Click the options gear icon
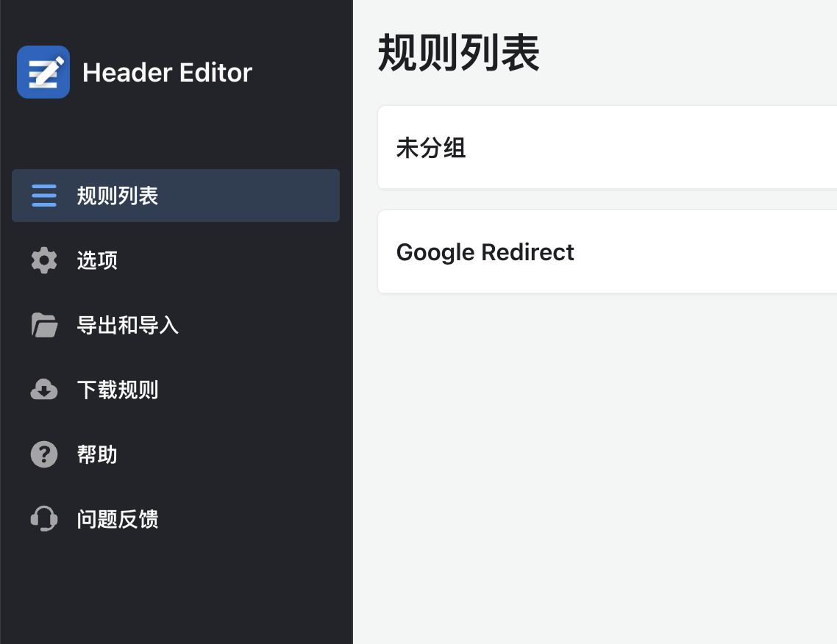This screenshot has height=644, width=837. pos(44,260)
